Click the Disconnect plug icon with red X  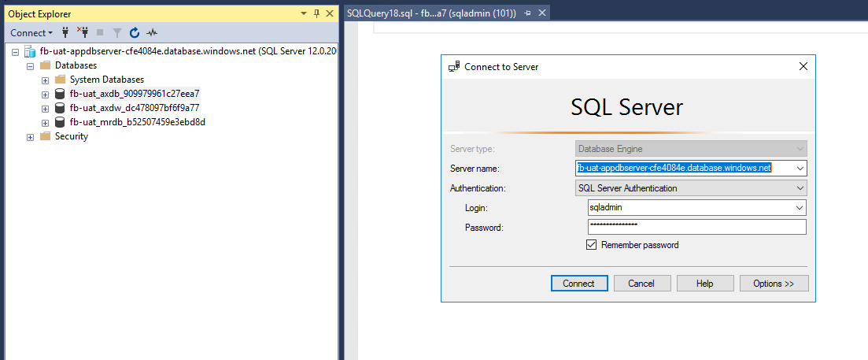(83, 32)
